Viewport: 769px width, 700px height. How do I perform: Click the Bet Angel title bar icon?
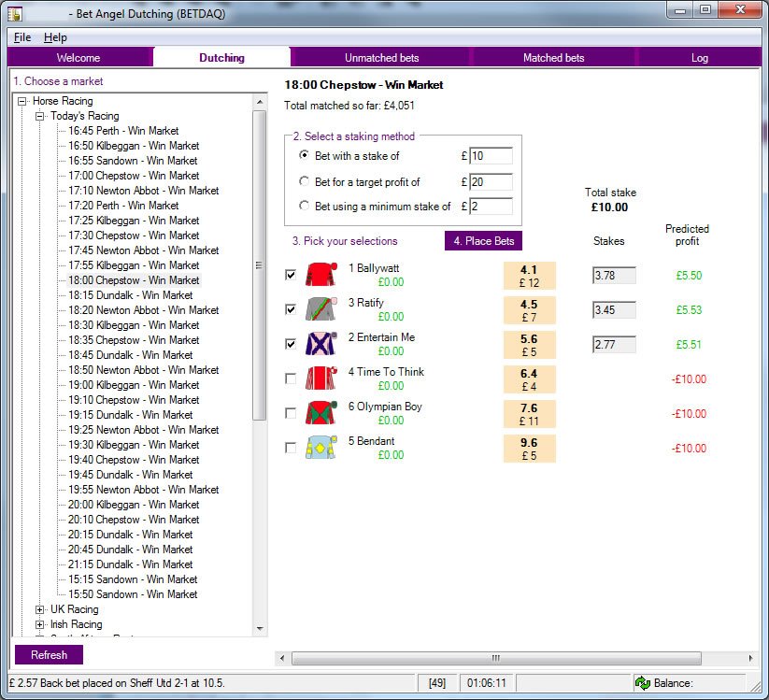16,13
